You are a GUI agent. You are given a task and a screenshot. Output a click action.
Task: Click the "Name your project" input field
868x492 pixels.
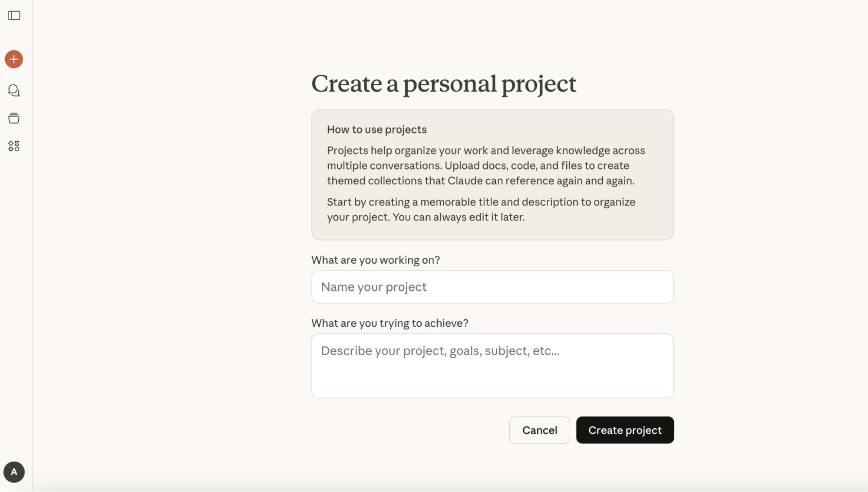tap(492, 287)
